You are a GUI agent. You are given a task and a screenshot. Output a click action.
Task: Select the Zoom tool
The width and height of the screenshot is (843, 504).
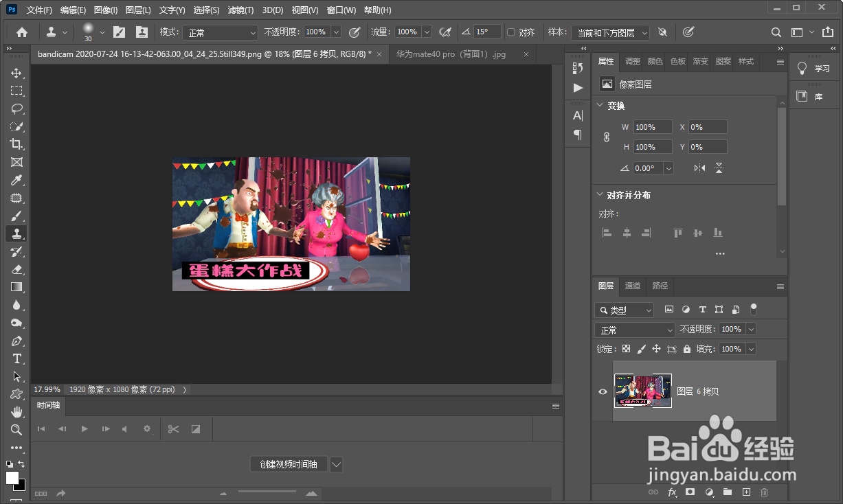click(x=16, y=430)
